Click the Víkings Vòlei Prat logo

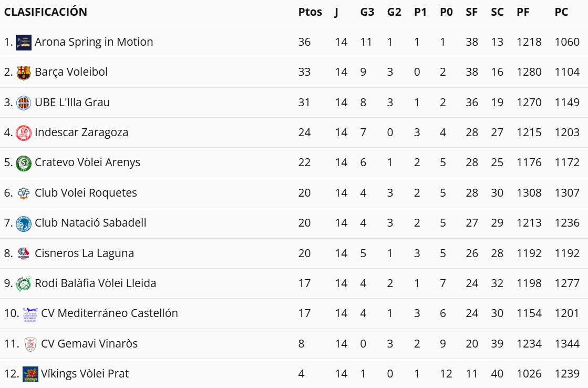pos(30,374)
